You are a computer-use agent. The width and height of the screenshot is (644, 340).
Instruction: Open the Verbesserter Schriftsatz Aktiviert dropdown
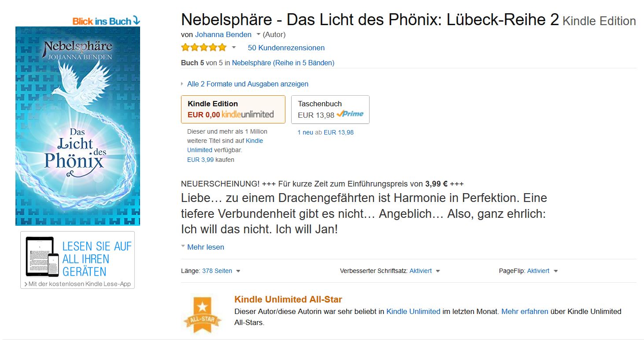tap(438, 271)
